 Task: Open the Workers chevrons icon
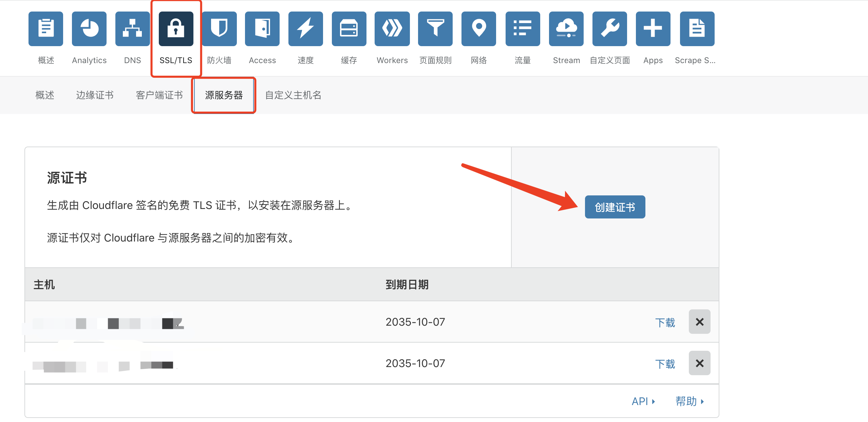click(x=392, y=29)
